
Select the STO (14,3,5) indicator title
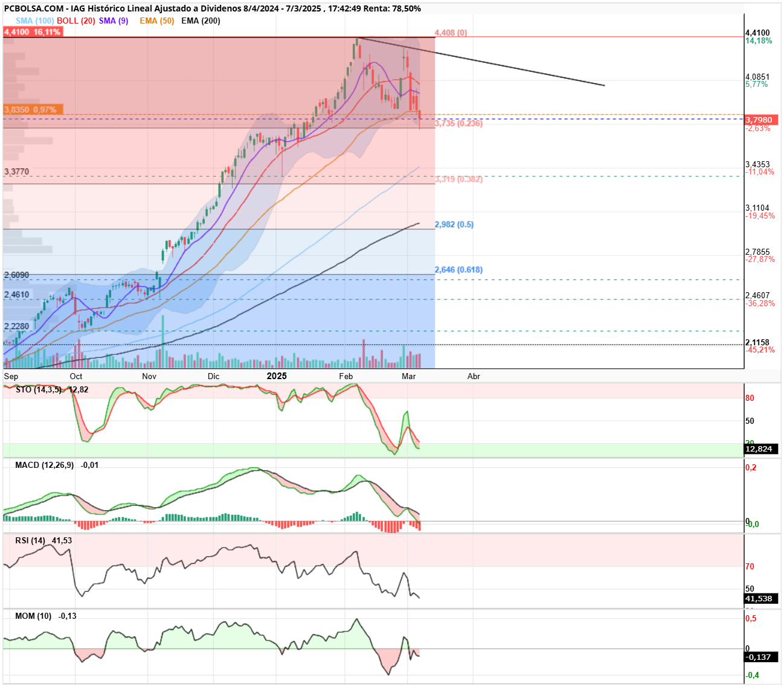tap(38, 389)
